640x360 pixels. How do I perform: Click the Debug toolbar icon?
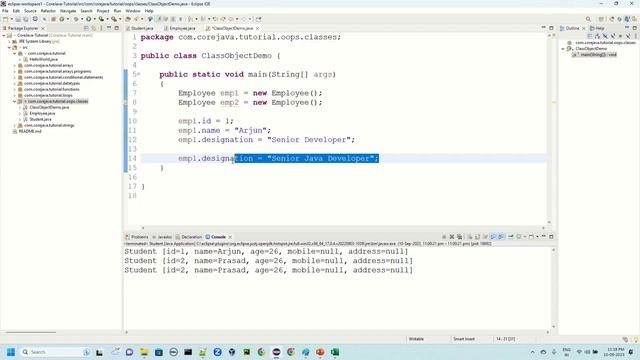click(76, 19)
